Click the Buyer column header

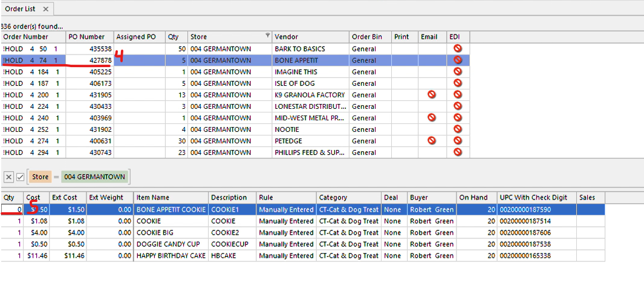pos(432,198)
